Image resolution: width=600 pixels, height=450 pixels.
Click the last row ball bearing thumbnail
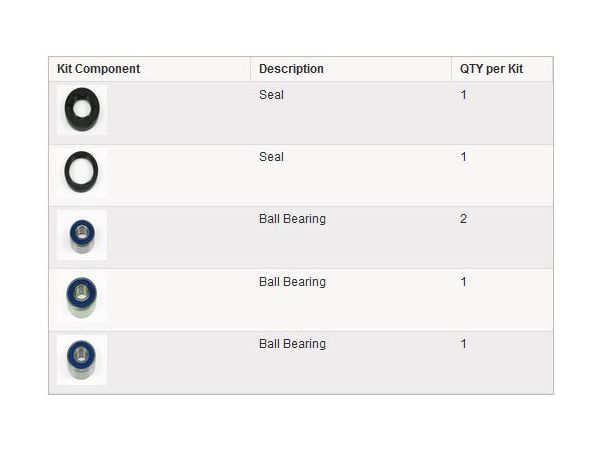click(82, 359)
